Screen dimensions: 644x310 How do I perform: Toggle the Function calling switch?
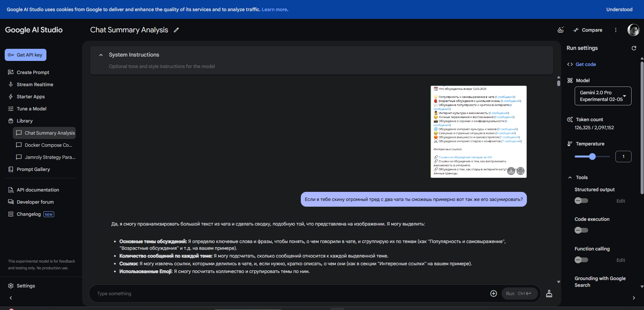pos(581,260)
